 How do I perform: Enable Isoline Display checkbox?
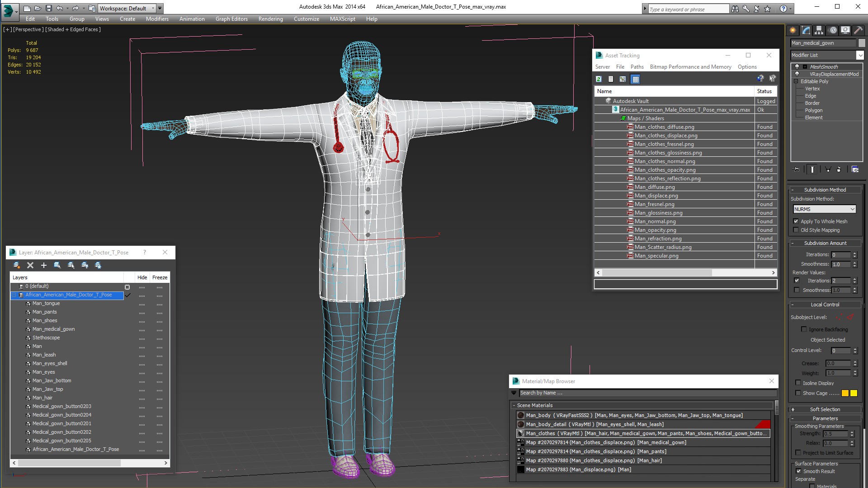click(798, 383)
